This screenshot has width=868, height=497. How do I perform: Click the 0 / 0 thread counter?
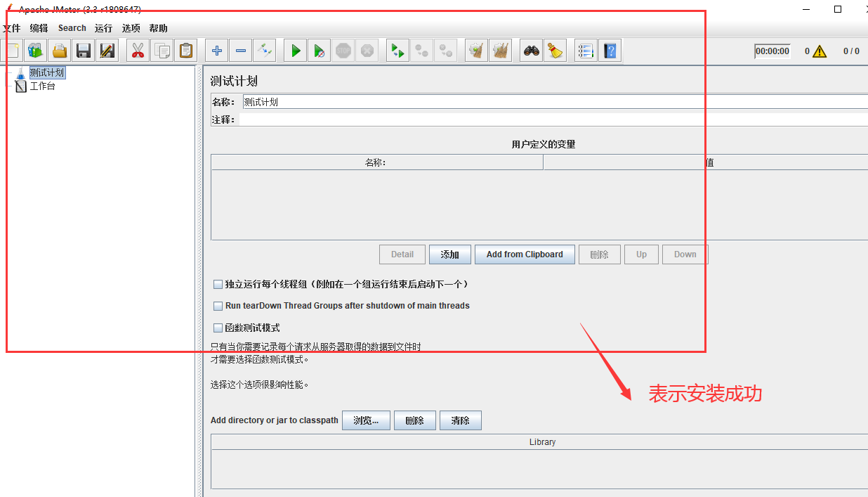point(851,51)
